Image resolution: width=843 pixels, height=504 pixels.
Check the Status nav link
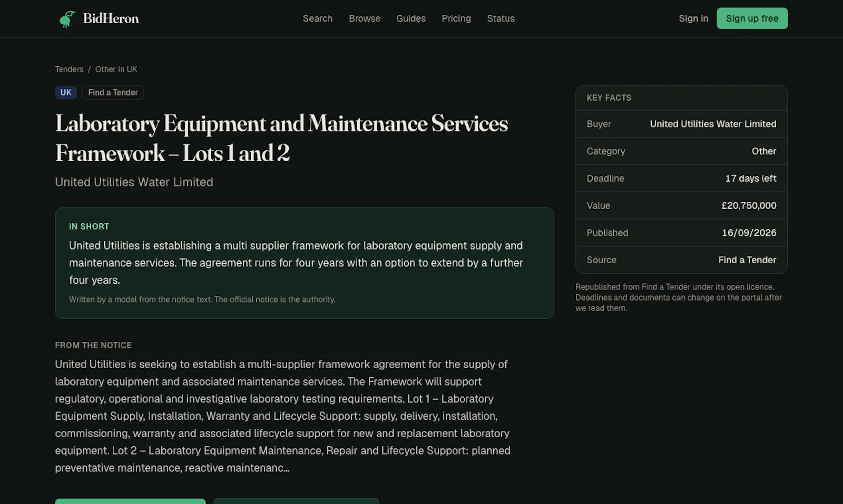click(501, 18)
